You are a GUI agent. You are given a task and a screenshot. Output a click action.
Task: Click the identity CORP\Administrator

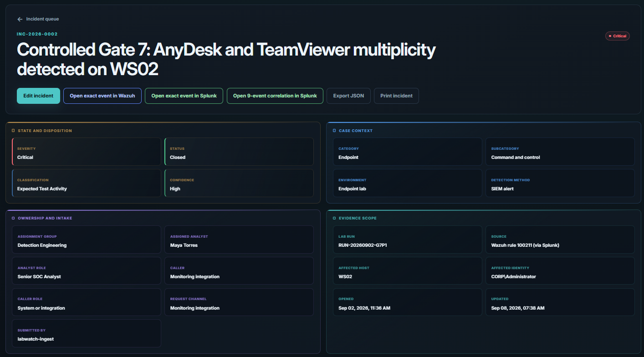(514, 276)
